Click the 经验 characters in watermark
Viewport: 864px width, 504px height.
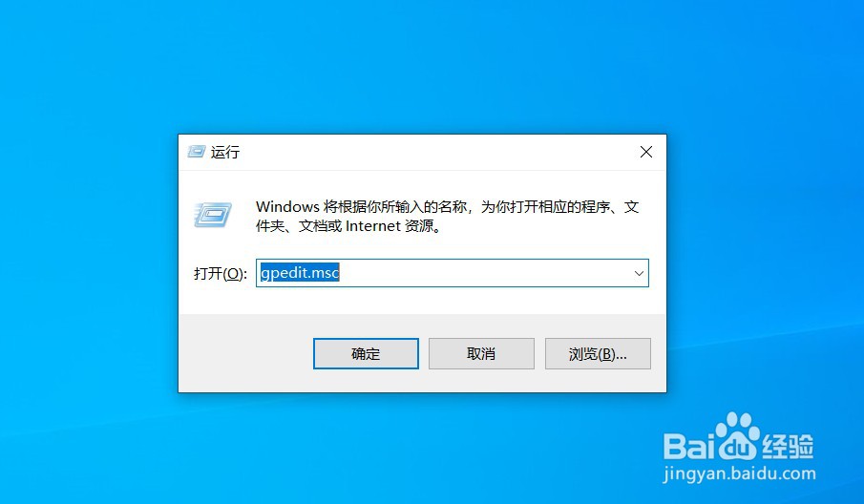pos(788,445)
